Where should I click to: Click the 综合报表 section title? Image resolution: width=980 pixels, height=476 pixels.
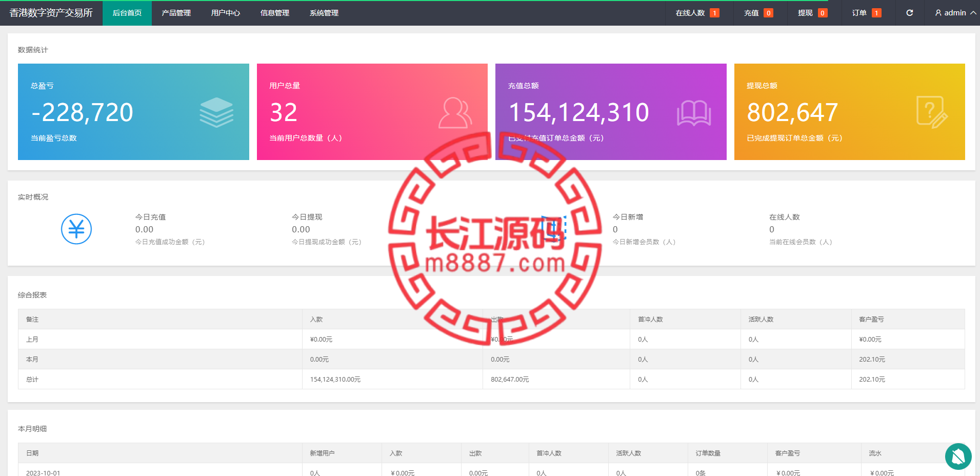pyautogui.click(x=32, y=295)
